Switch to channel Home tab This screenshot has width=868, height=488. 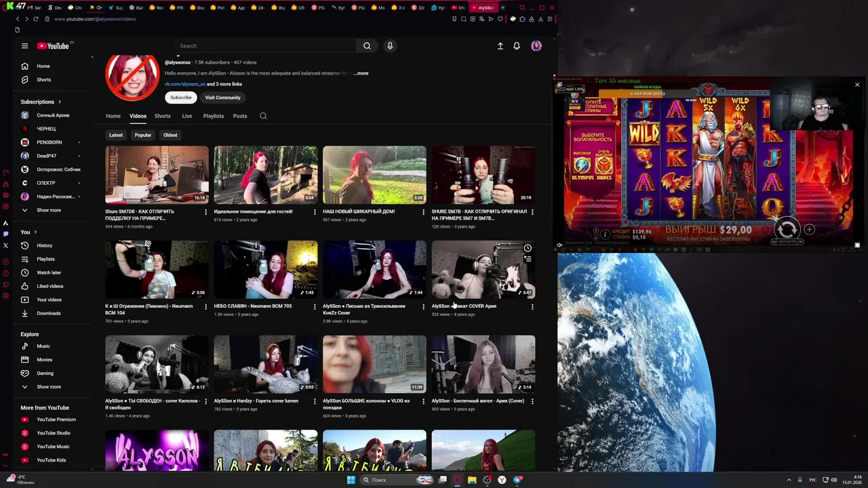[113, 116]
